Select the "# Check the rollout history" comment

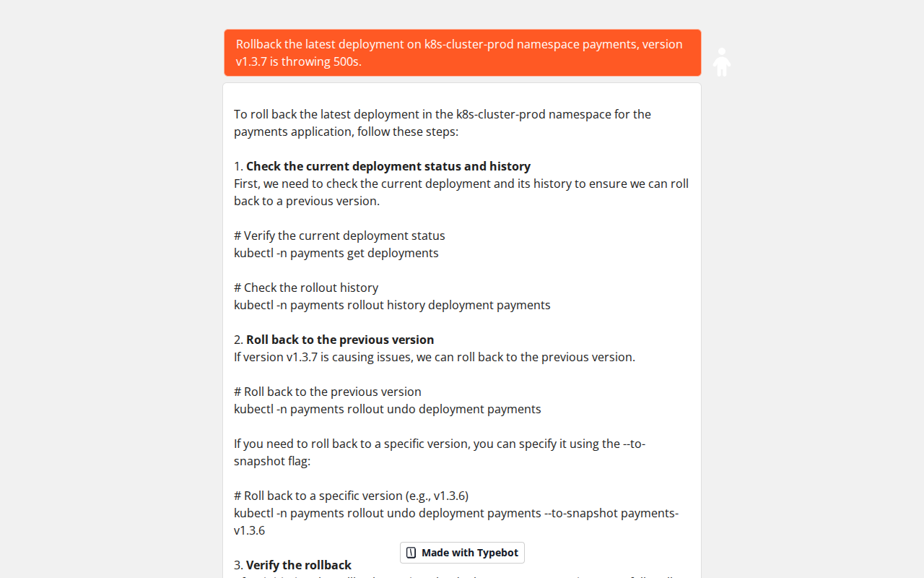[305, 287]
